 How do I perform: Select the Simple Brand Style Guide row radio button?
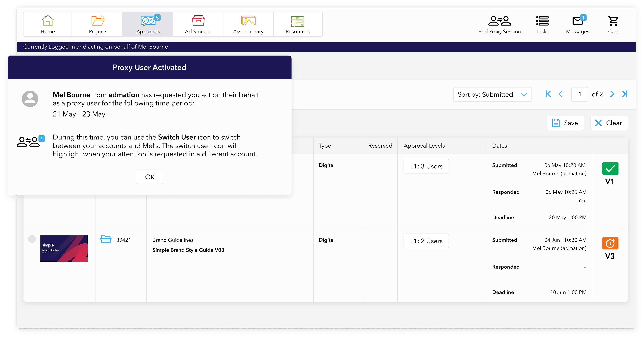tap(32, 239)
